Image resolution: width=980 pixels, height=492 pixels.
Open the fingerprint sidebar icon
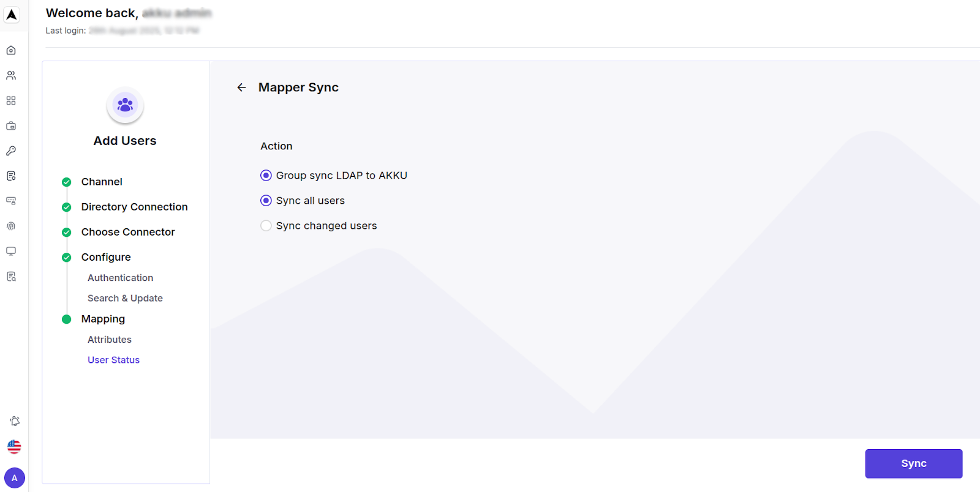pyautogui.click(x=11, y=226)
